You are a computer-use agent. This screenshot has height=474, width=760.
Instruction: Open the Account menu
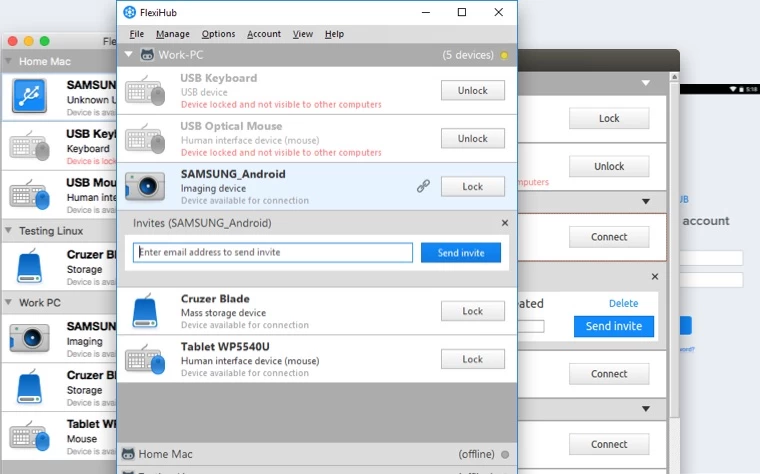264,34
